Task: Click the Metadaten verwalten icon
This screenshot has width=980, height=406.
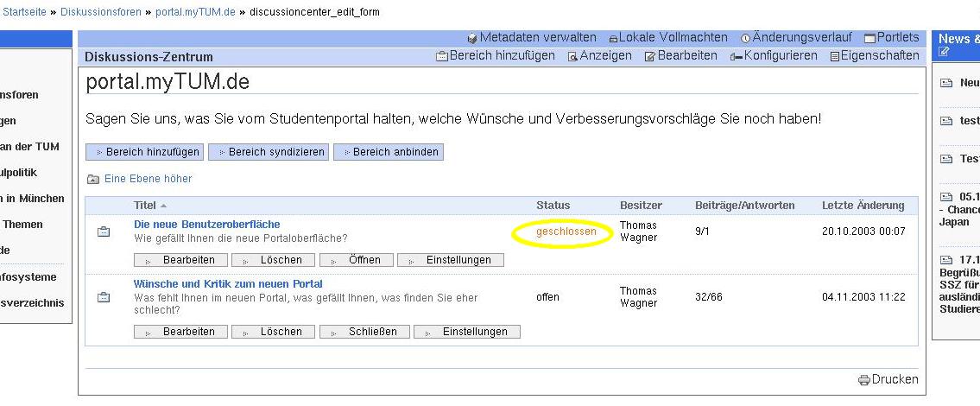Action: pyautogui.click(x=472, y=38)
